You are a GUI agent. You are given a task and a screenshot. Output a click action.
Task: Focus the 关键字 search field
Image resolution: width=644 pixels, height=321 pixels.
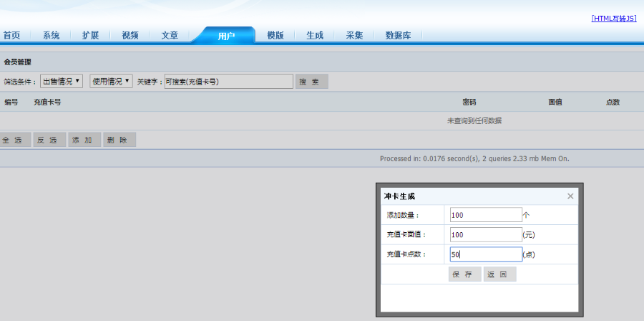click(x=229, y=82)
